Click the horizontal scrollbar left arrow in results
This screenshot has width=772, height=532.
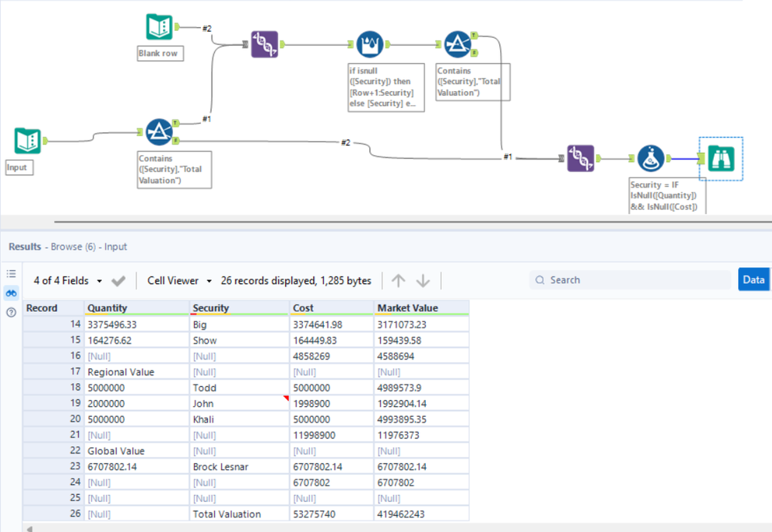[x=29, y=529]
